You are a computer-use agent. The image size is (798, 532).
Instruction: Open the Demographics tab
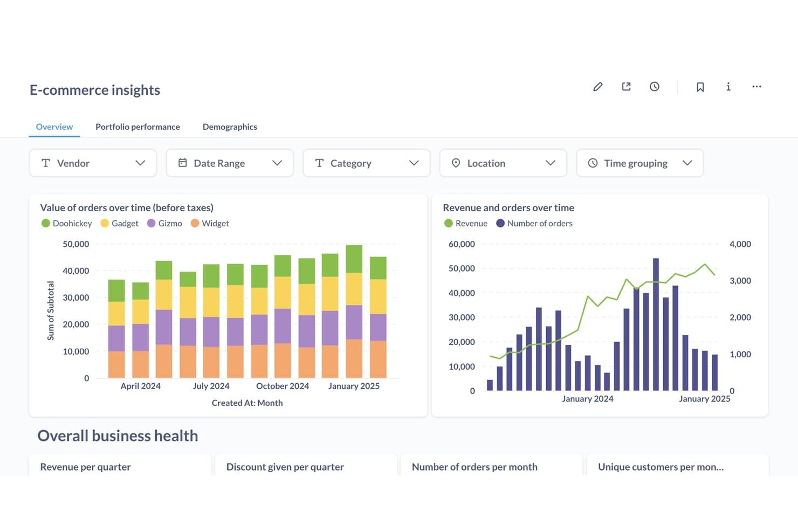click(x=230, y=127)
